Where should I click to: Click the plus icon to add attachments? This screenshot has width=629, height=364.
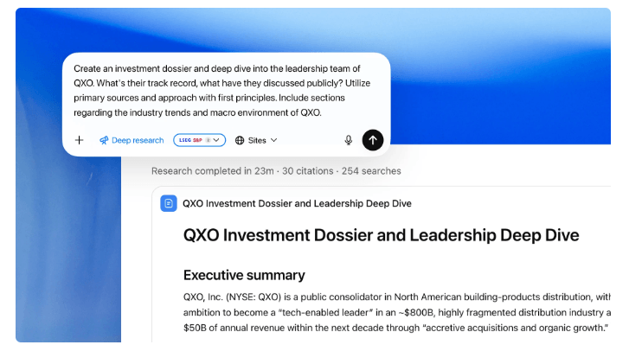click(79, 140)
